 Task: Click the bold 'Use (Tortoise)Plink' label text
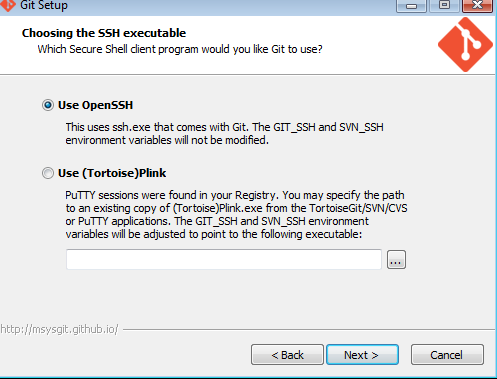tap(112, 173)
